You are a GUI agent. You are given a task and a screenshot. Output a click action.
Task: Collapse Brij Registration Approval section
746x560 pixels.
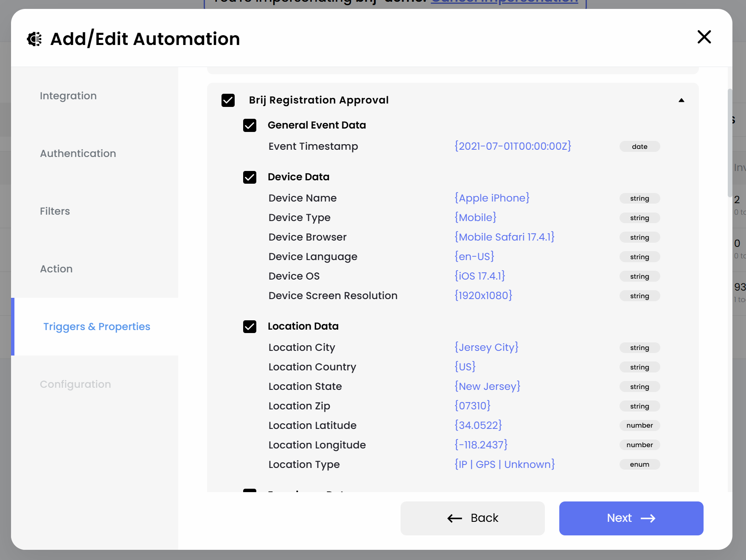681,100
